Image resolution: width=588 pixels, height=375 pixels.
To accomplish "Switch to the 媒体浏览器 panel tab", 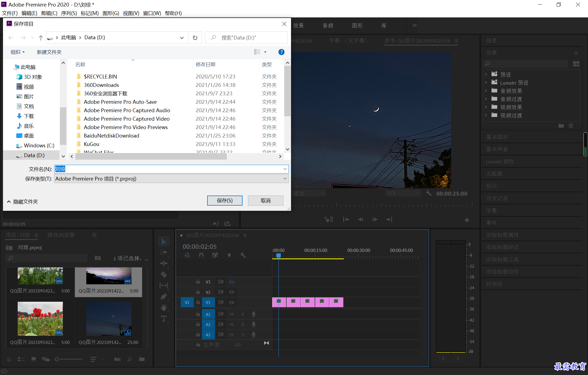I will [x=61, y=235].
